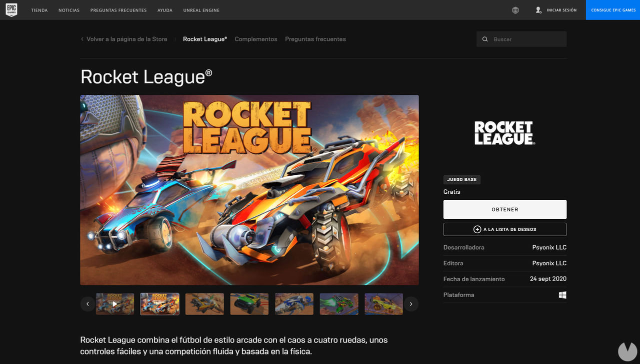Click the main Rocket League hero image
Image resolution: width=640 pixels, height=364 pixels.
click(x=249, y=190)
